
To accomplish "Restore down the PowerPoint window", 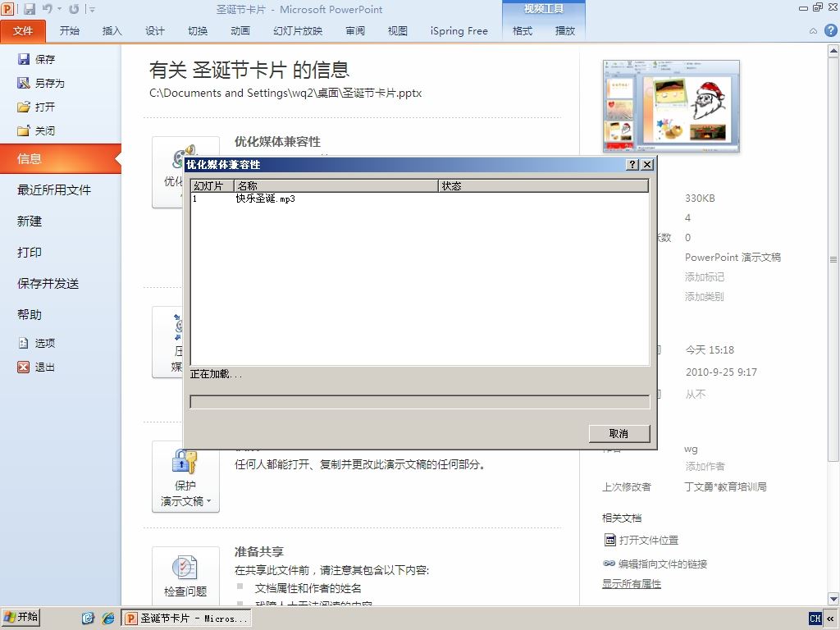I will (x=818, y=7).
